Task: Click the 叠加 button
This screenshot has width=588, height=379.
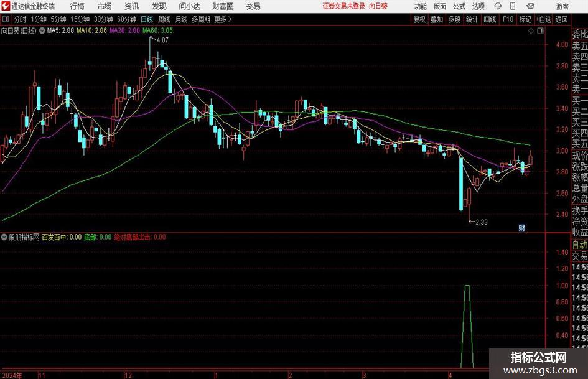Action: [x=437, y=19]
